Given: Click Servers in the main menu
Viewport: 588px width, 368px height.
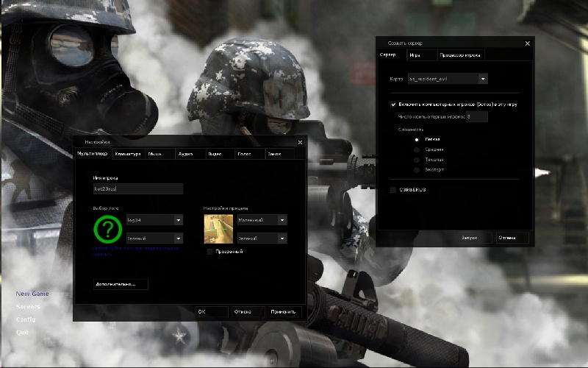Looking at the screenshot, I should [x=28, y=307].
